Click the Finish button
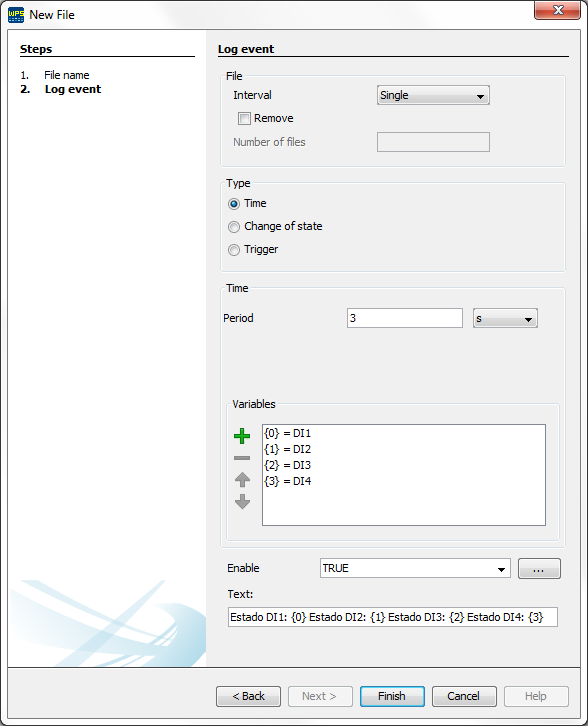This screenshot has height=726, width=588. click(x=392, y=696)
